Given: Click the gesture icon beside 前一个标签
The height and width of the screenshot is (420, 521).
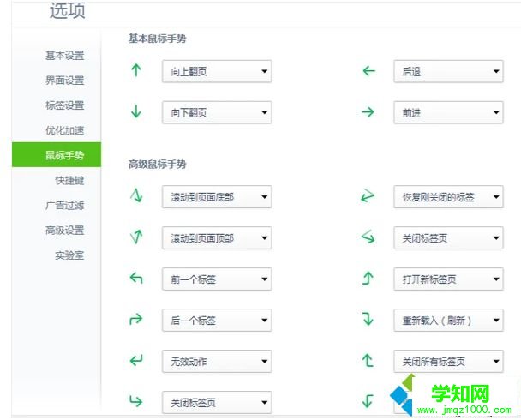Looking at the screenshot, I should click(135, 279).
